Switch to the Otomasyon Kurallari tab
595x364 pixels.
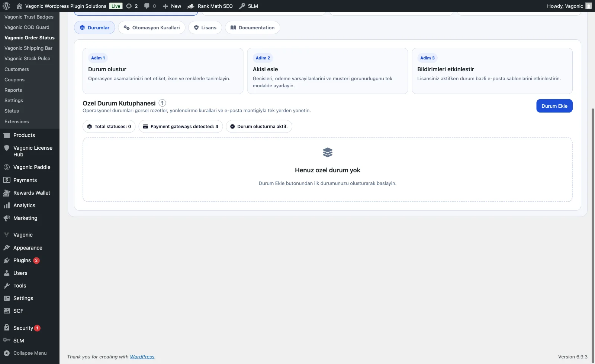tap(152, 27)
